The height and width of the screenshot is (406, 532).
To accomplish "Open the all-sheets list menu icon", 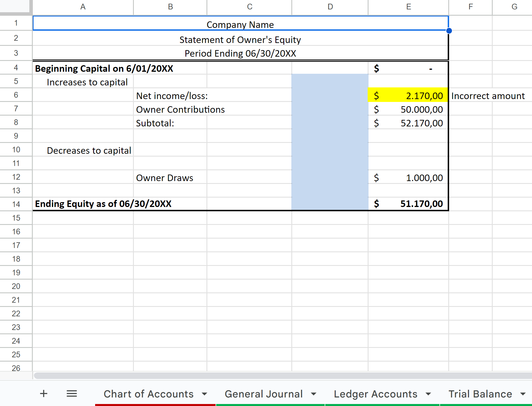I will coord(72,394).
